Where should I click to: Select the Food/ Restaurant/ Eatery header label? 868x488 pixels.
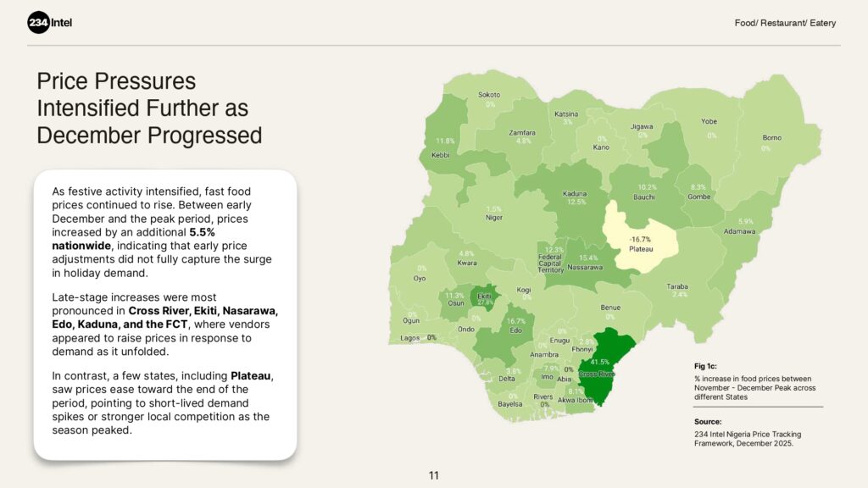[785, 23]
